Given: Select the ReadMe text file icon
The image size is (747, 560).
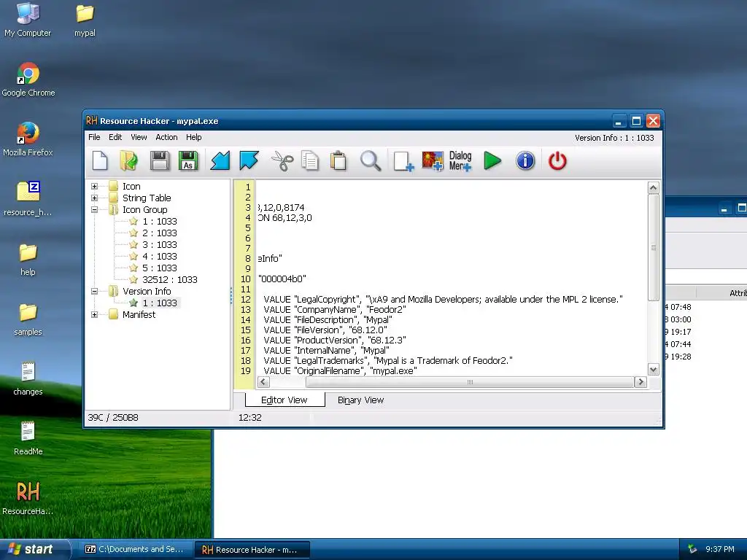Looking at the screenshot, I should (28, 438).
